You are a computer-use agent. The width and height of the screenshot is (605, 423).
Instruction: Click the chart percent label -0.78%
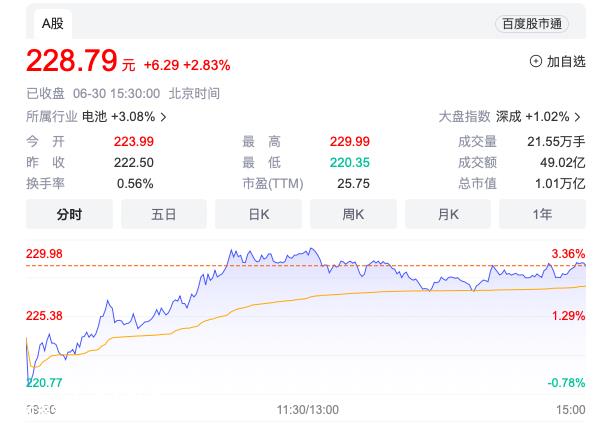566,382
